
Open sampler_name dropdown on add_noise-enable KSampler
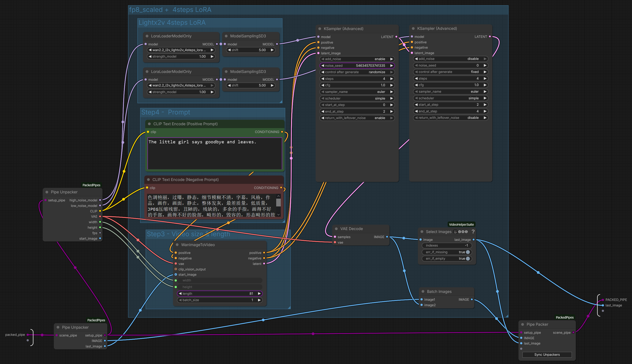(x=357, y=92)
